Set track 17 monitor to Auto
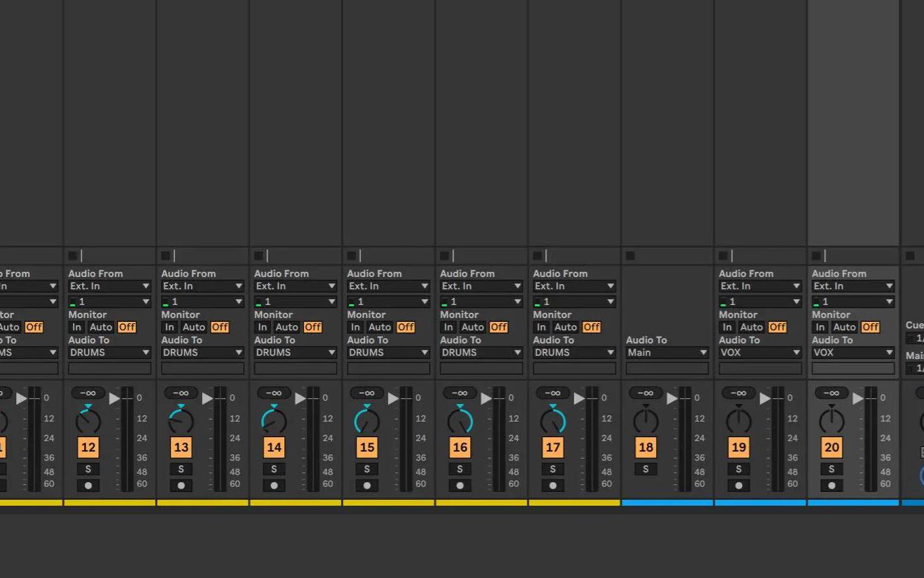This screenshot has height=578, width=924. point(565,327)
